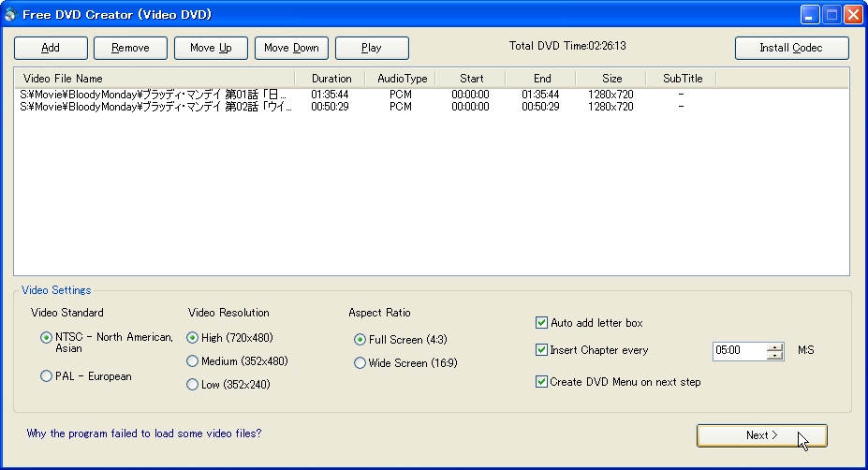Click the Free DVD Creator title icon
Screen dimensions: 868x470
click(x=10, y=14)
